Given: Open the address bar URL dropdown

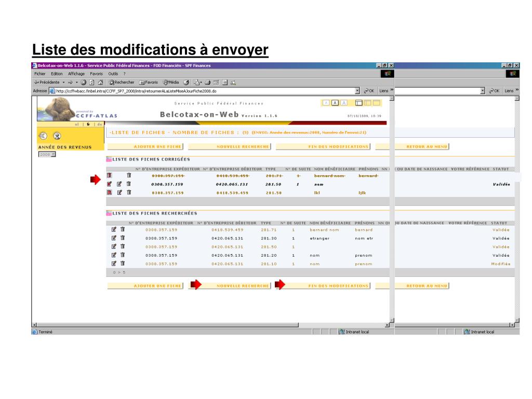Looking at the screenshot, I should click(x=357, y=90).
